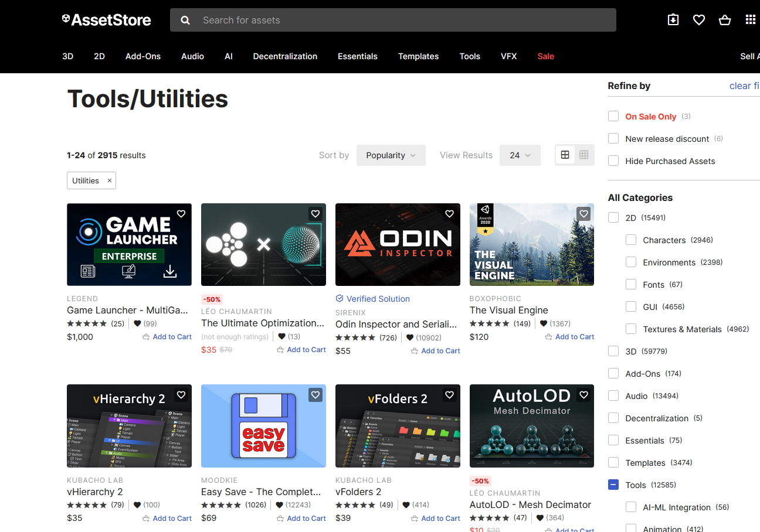Image resolution: width=760 pixels, height=532 pixels.
Task: Check the Characters subcategory checkbox
Action: pos(631,240)
